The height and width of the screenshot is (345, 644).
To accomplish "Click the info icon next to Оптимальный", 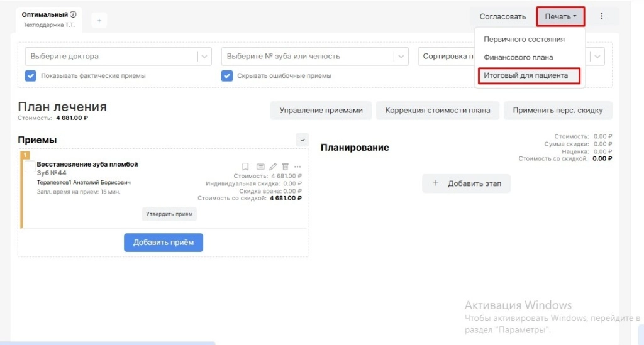I will 73,14.
